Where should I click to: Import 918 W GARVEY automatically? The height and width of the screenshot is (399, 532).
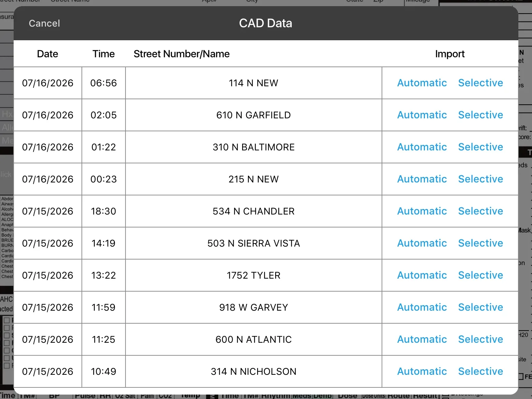click(x=422, y=307)
